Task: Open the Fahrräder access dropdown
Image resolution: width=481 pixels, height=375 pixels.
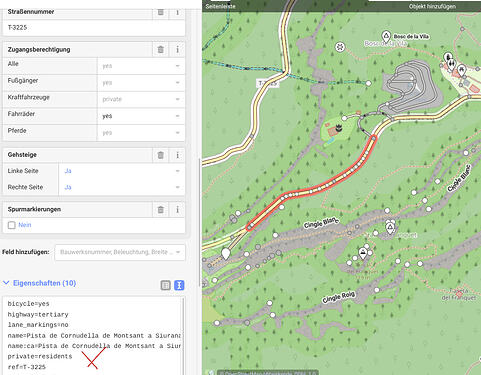Action: (141, 116)
